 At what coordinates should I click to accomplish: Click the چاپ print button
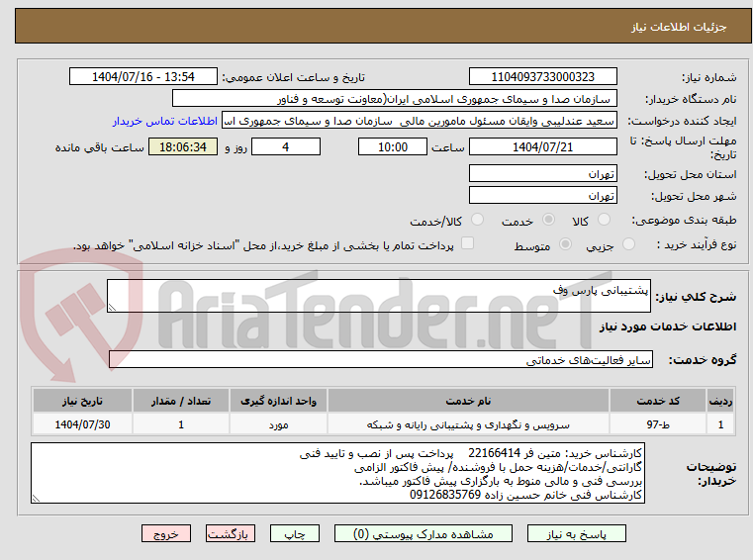tap(295, 533)
